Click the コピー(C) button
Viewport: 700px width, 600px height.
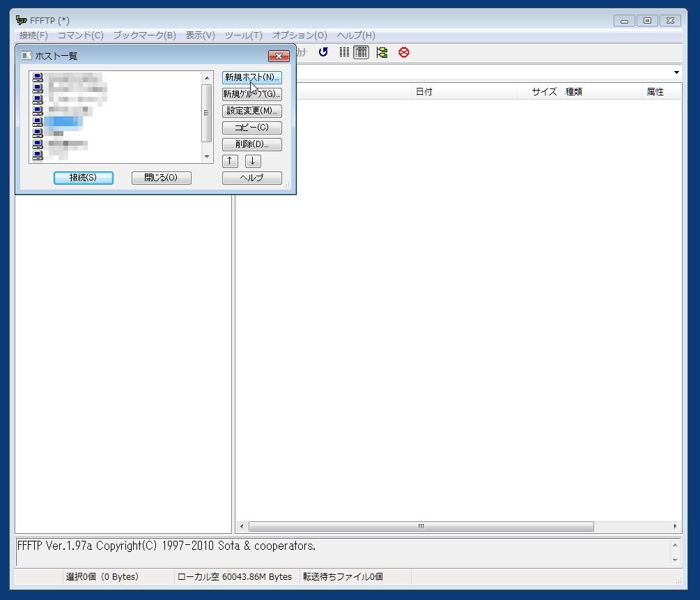pos(251,128)
